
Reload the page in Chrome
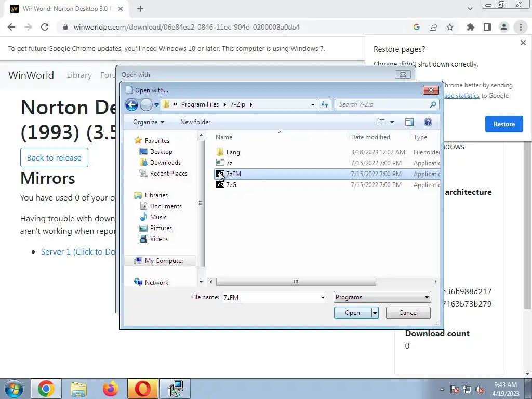pos(45,27)
